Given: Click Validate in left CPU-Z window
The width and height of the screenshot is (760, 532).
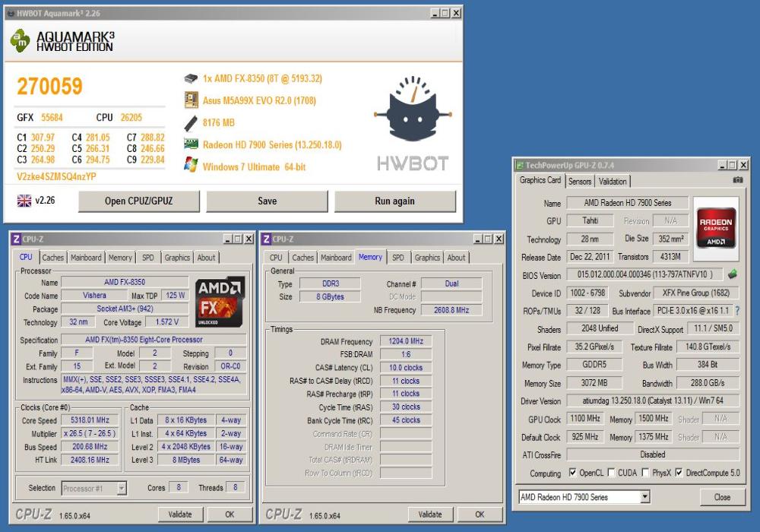Looking at the screenshot, I should tap(180, 515).
